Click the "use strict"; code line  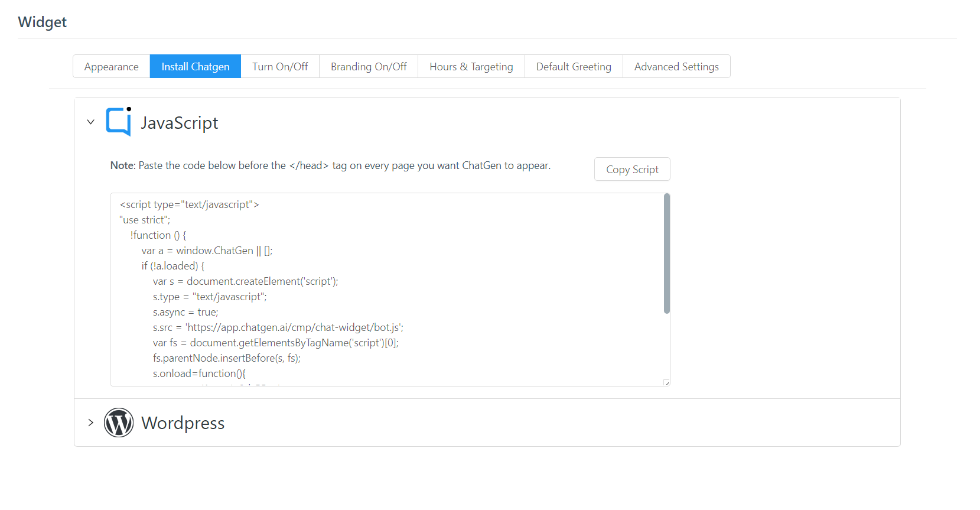coord(145,220)
